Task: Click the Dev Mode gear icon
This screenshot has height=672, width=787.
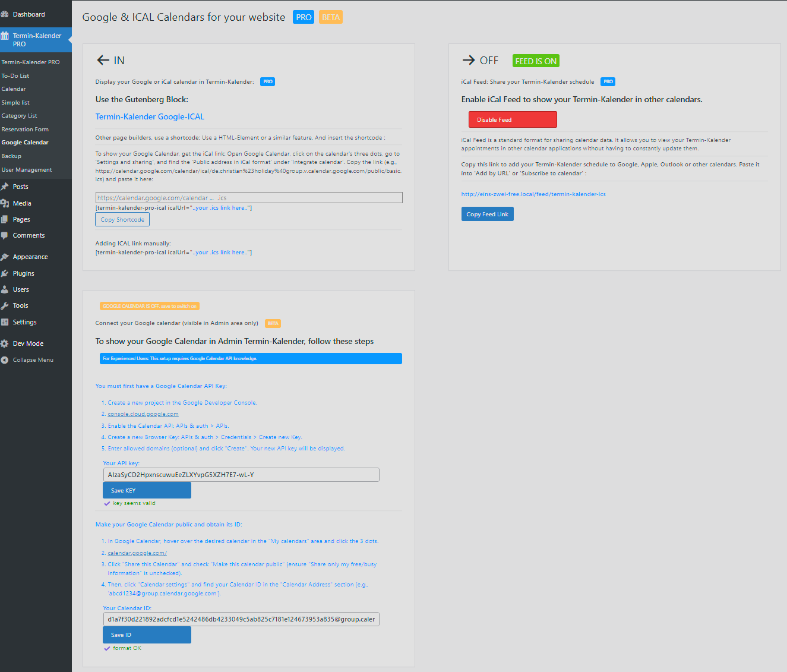Action: point(5,343)
